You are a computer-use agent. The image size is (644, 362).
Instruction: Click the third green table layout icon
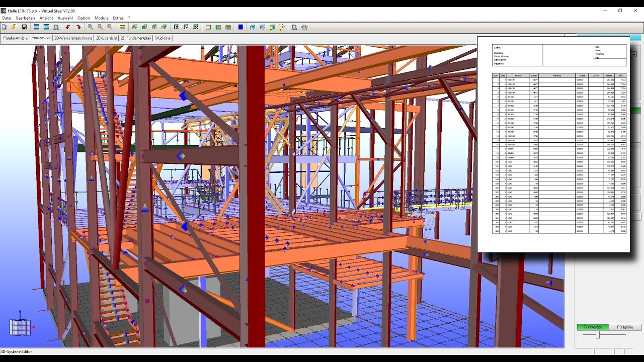[x=228, y=27]
